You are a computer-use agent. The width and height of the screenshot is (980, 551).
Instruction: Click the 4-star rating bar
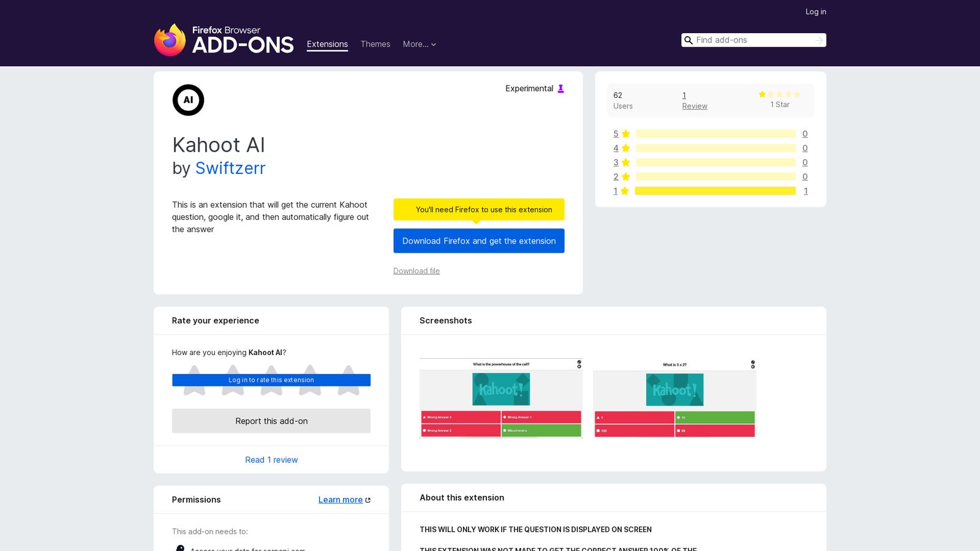coord(715,148)
